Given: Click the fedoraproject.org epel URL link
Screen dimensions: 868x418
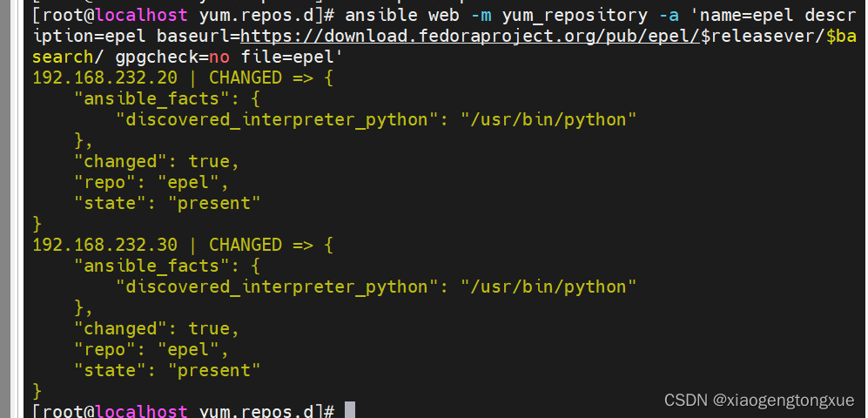Looking at the screenshot, I should coord(470,37).
